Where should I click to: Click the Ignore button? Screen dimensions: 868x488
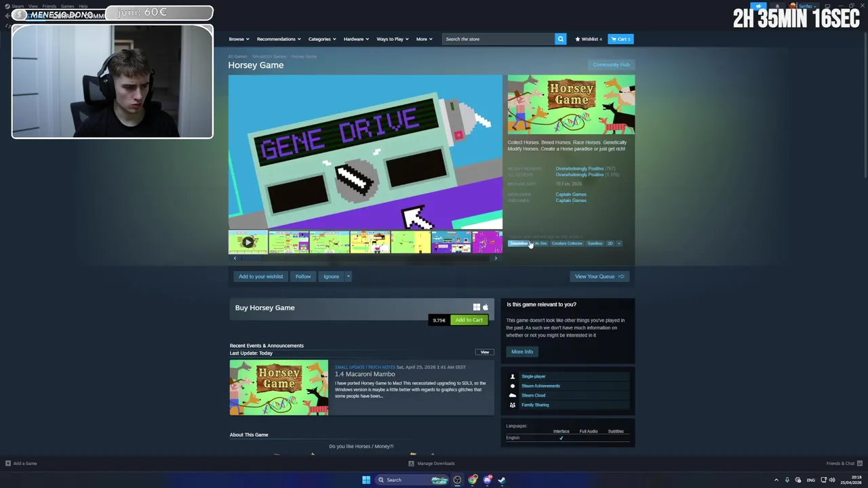point(331,277)
